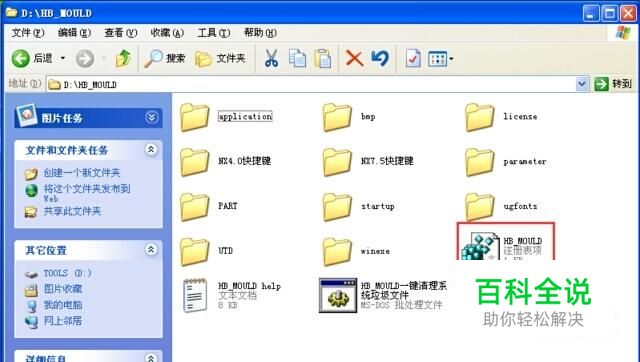Select the UTD folder icon
The image size is (640, 362).
point(194,251)
